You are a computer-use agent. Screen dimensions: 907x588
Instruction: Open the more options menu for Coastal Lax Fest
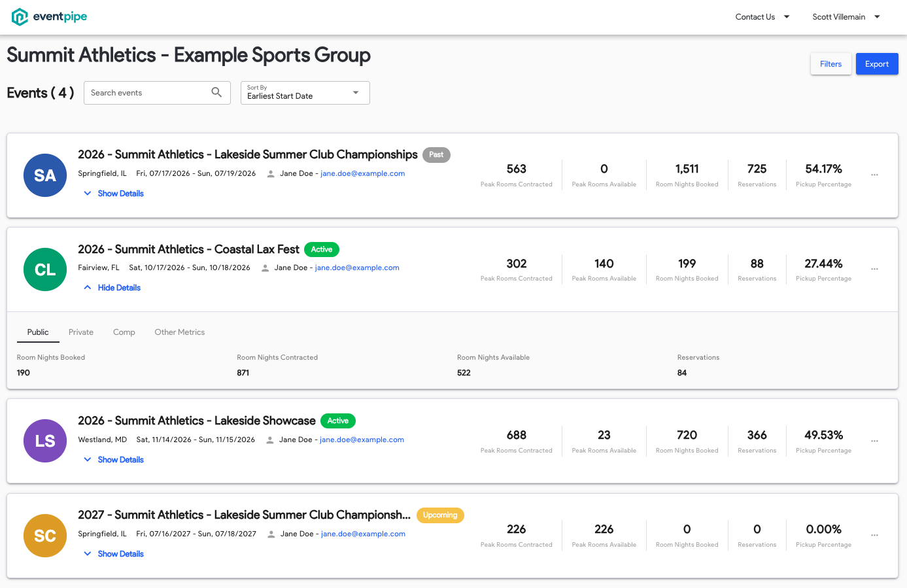click(x=874, y=269)
